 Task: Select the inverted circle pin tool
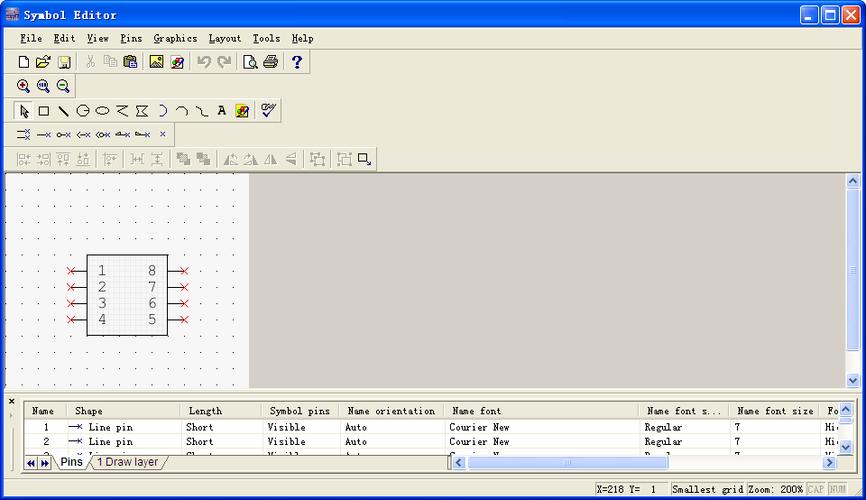click(64, 134)
